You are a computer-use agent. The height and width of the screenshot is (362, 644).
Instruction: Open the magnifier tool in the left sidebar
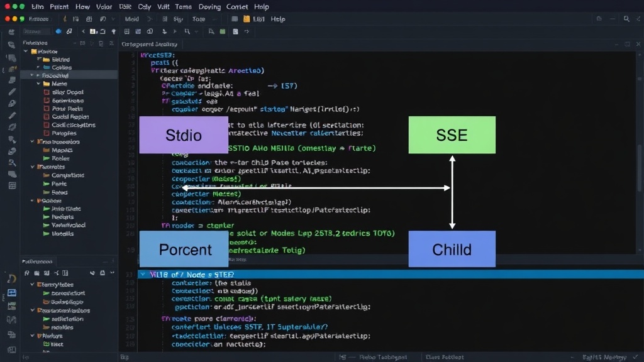pos(12,163)
